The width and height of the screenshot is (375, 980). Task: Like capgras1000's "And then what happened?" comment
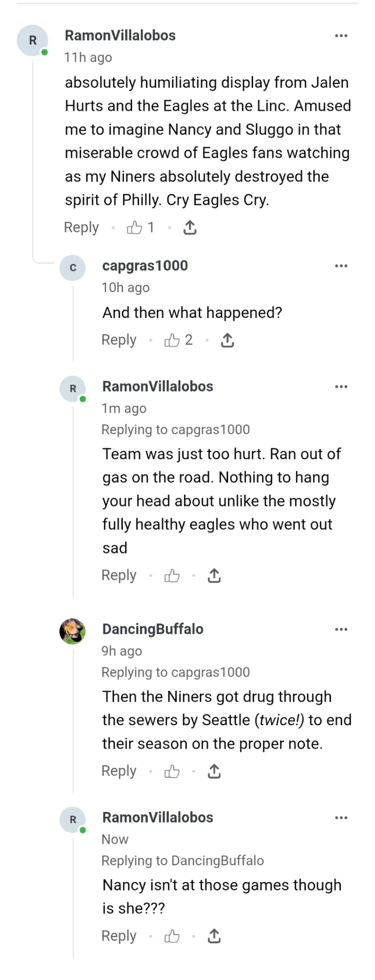(x=172, y=340)
